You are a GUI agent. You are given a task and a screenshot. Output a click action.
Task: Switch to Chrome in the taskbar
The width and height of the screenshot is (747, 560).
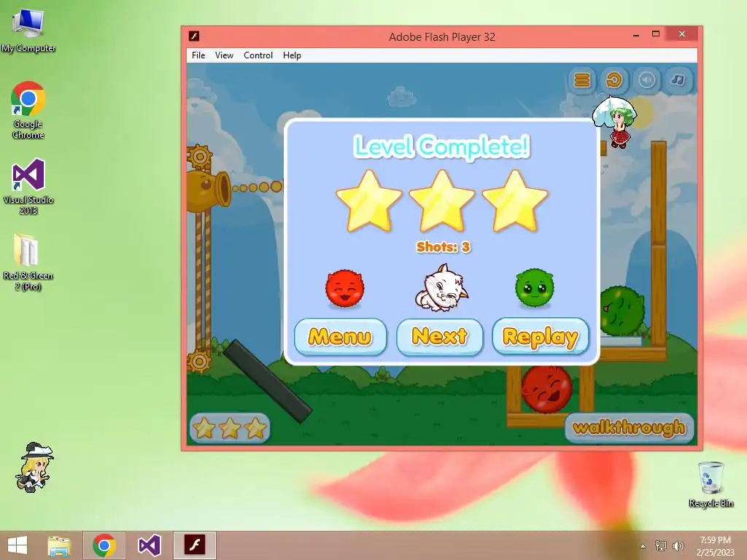[x=104, y=545]
